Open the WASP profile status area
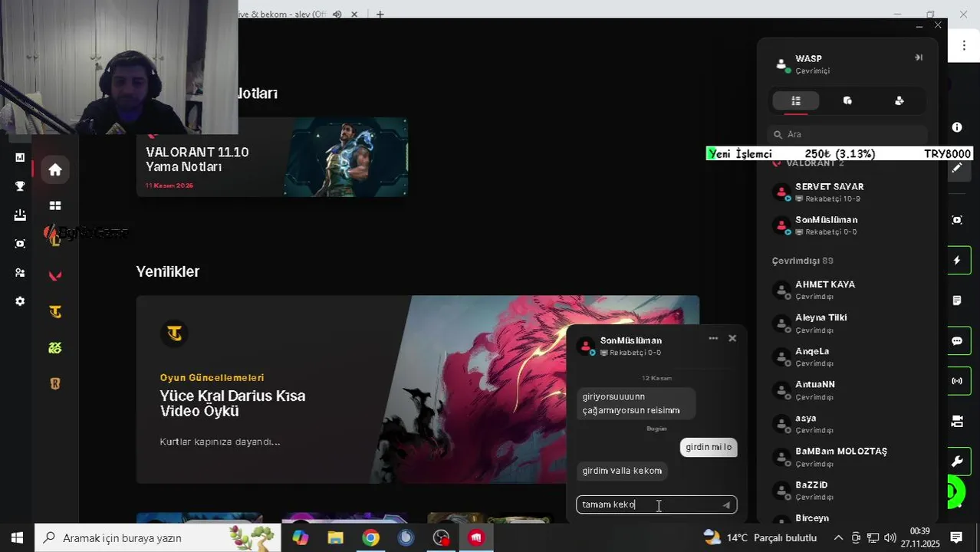Viewport: 980px width, 552px height. click(x=802, y=64)
